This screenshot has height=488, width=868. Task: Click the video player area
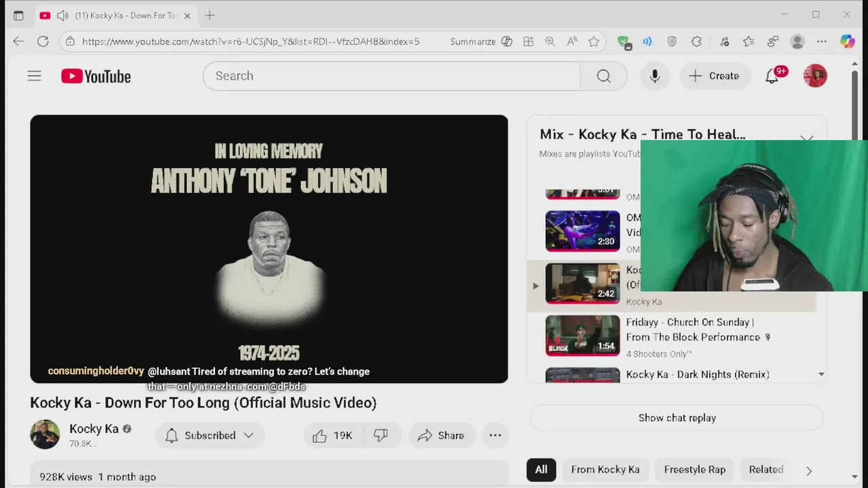pos(269,249)
